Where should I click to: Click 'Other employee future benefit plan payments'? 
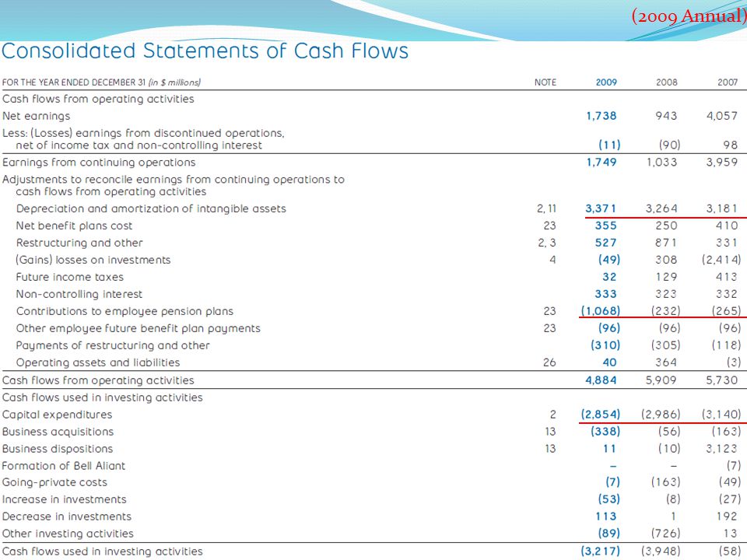[x=139, y=328]
